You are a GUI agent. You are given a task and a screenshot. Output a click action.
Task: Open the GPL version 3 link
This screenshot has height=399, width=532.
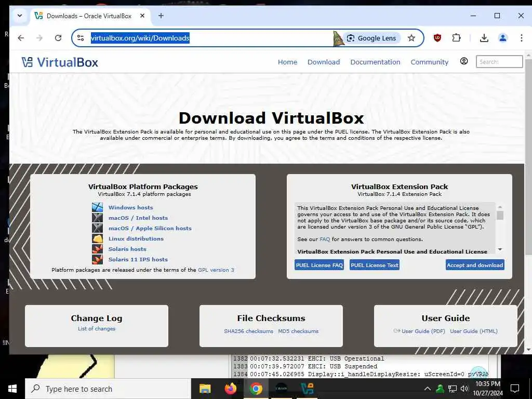(216, 270)
